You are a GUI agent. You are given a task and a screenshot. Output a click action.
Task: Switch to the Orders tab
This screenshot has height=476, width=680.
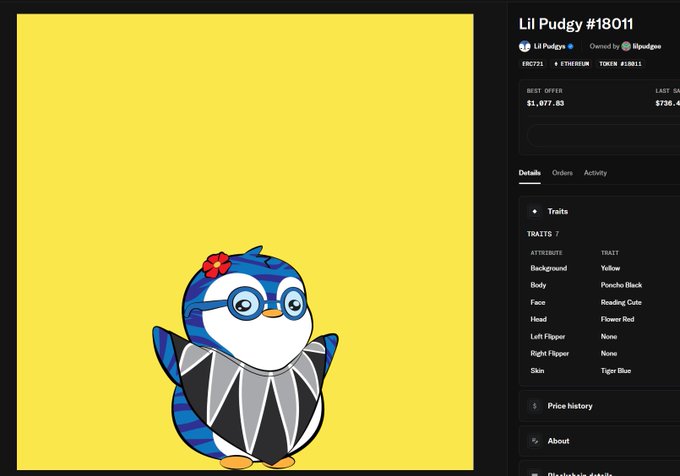click(562, 173)
